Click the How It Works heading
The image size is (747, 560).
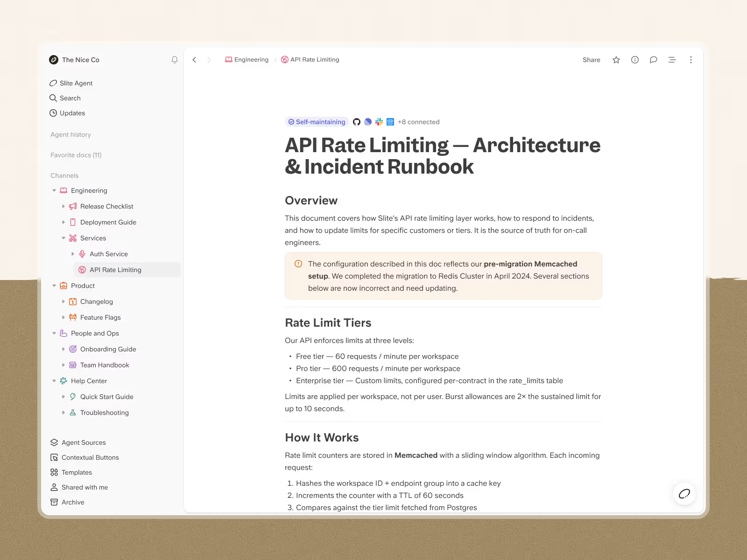[x=322, y=437]
